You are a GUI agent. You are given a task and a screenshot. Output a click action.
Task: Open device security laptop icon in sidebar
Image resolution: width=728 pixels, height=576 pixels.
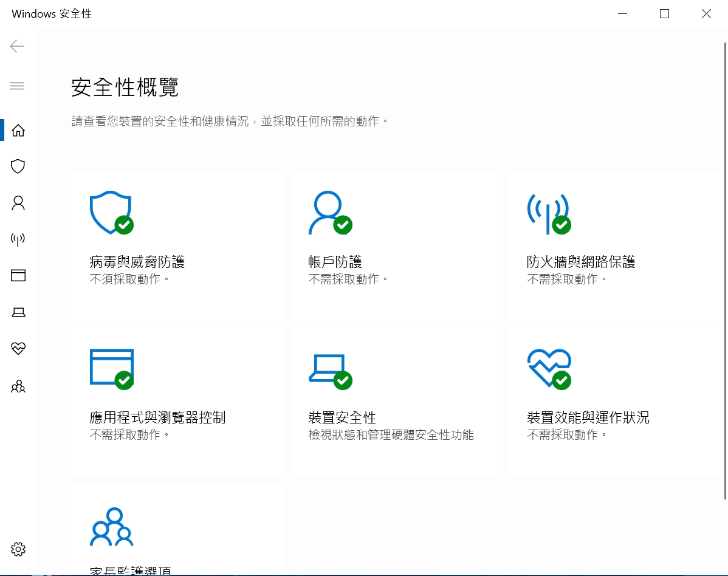pyautogui.click(x=18, y=312)
